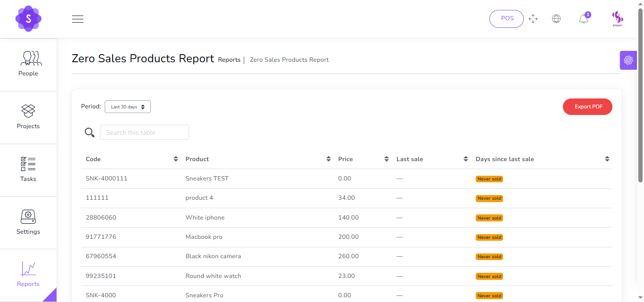Toggle fullscreen using the expand arrows icon
The image size is (644, 302).
click(533, 19)
